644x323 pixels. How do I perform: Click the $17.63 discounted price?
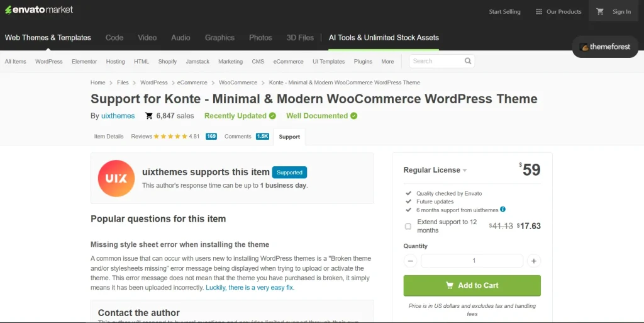(x=528, y=226)
